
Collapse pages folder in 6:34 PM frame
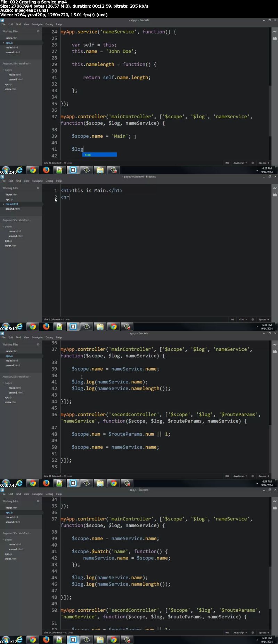(x=7, y=383)
